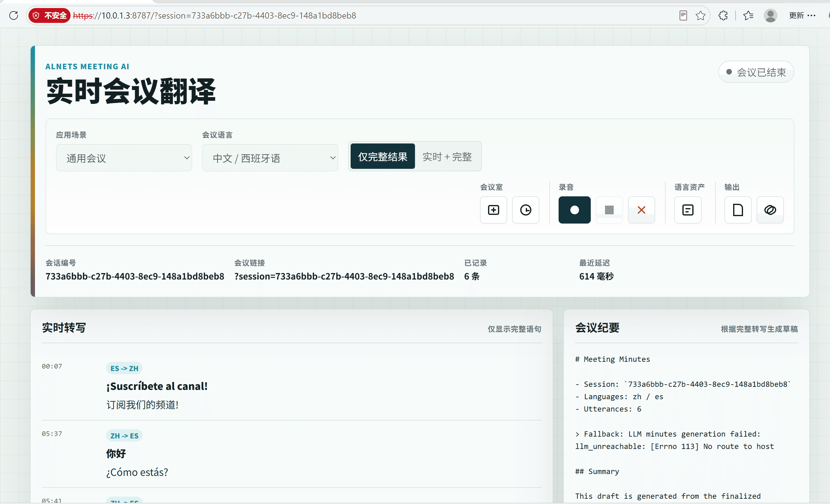Click the session ID under 会话编号
The height and width of the screenshot is (504, 830).
[135, 276]
